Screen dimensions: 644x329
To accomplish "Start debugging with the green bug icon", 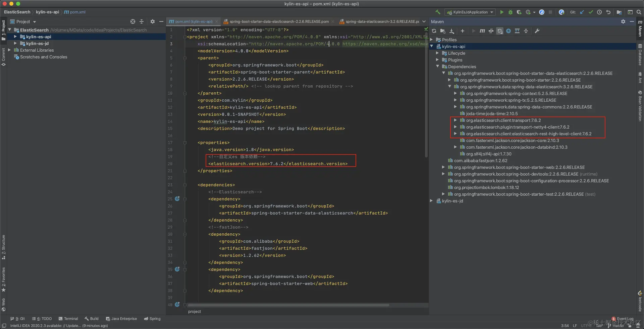I will coord(511,12).
